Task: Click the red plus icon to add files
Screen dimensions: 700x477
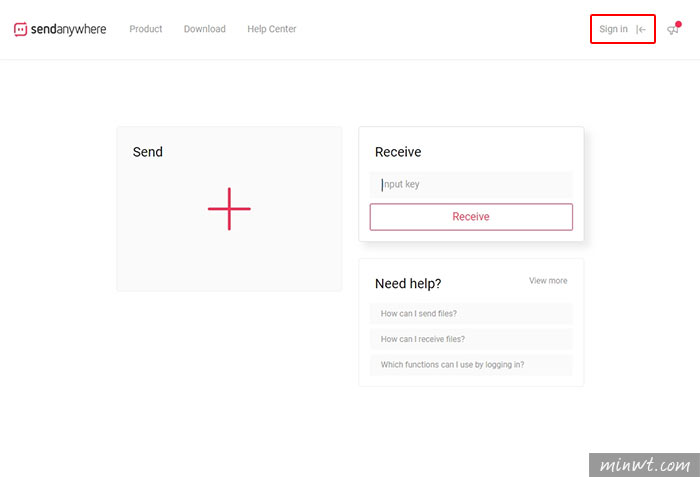Action: 229,209
